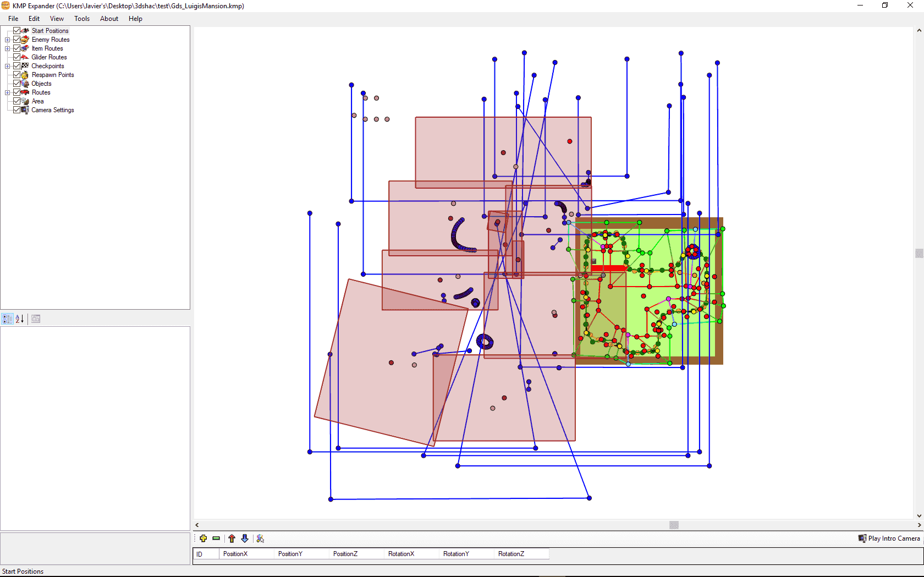Uncheck the Checkpoints visibility checkbox

pyautogui.click(x=16, y=66)
